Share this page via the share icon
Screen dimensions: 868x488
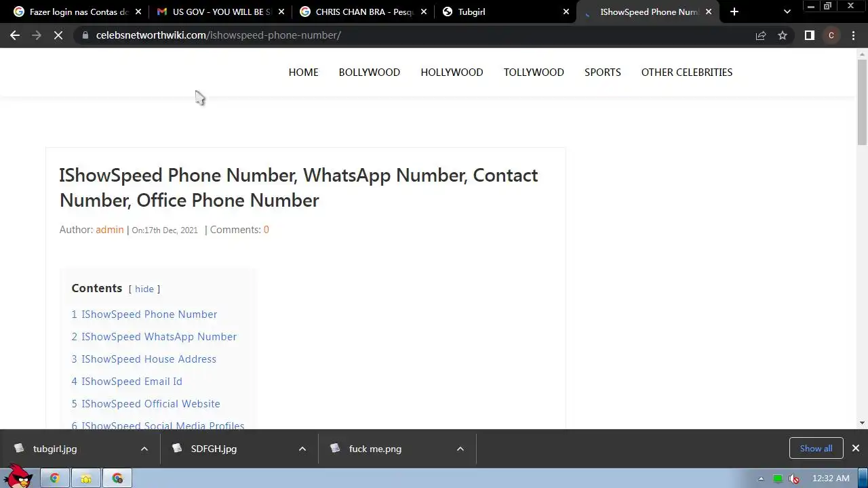[x=761, y=35]
